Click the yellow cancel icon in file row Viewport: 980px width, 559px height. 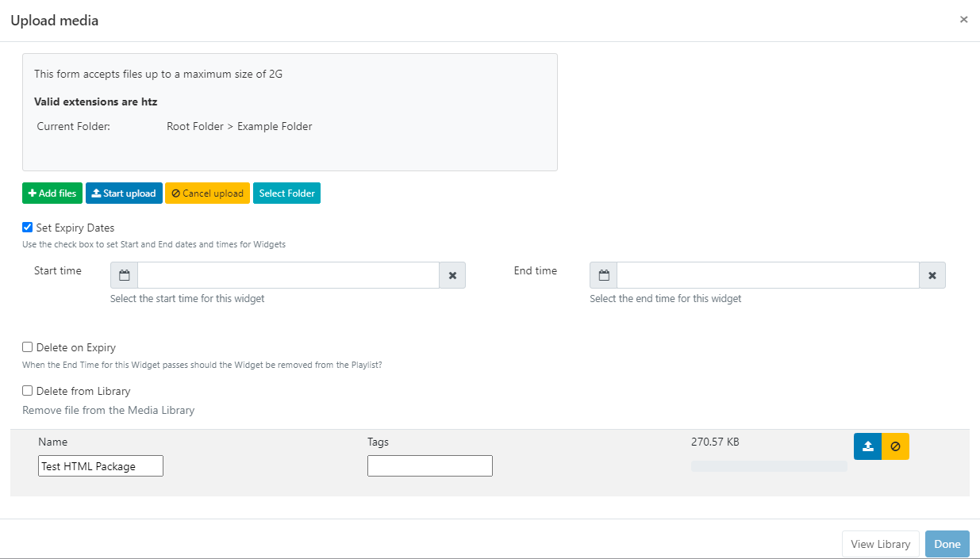895,446
